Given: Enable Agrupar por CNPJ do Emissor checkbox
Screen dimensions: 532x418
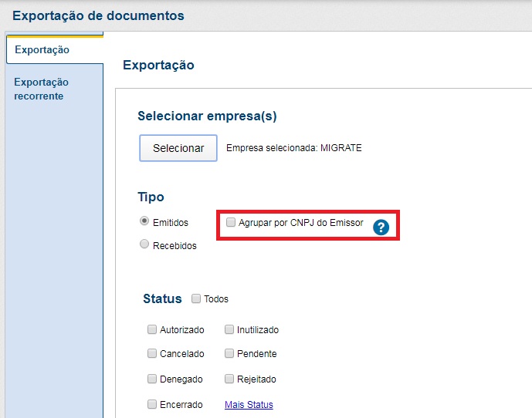Looking at the screenshot, I should click(231, 223).
